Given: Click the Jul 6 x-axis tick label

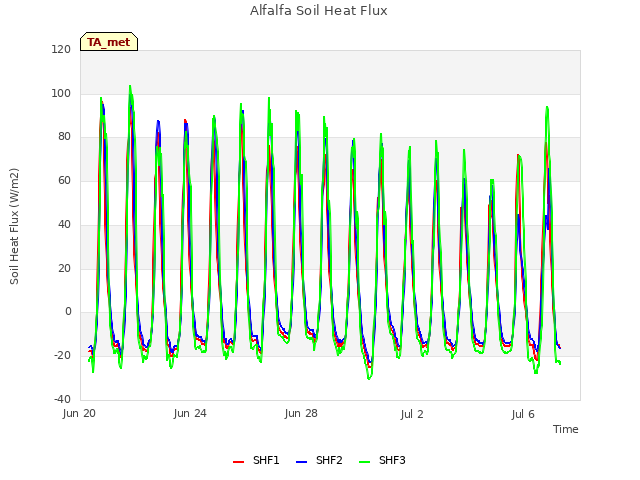Looking at the screenshot, I should tap(523, 414).
